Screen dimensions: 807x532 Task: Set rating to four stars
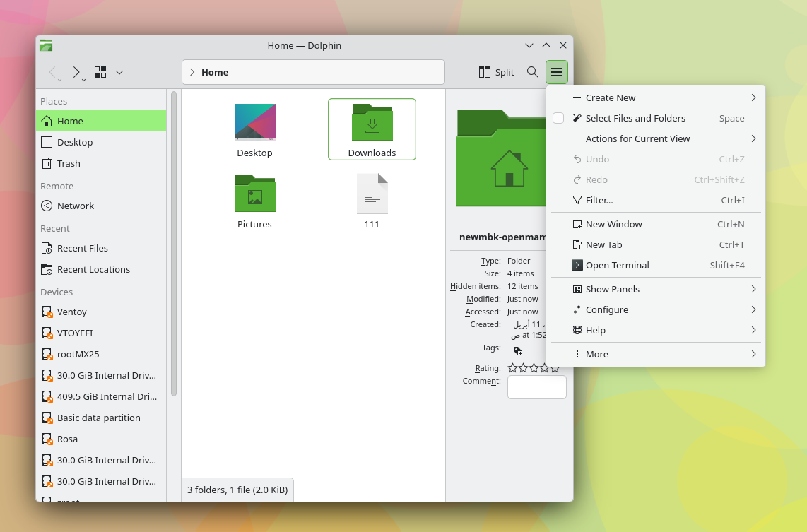545,368
